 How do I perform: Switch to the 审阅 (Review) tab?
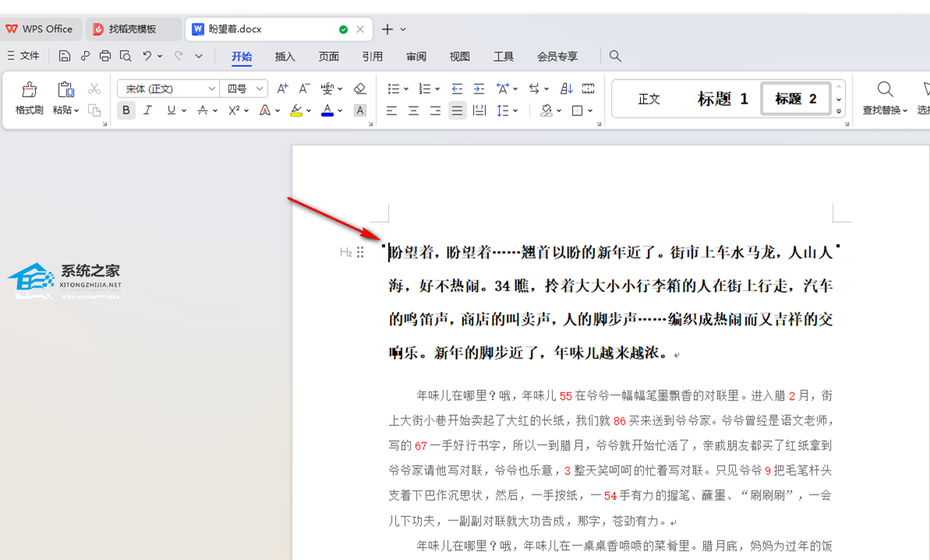click(416, 56)
